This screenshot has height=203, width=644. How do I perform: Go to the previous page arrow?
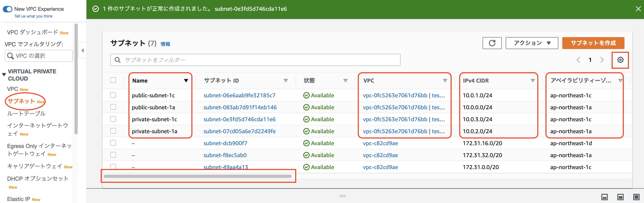(578, 60)
